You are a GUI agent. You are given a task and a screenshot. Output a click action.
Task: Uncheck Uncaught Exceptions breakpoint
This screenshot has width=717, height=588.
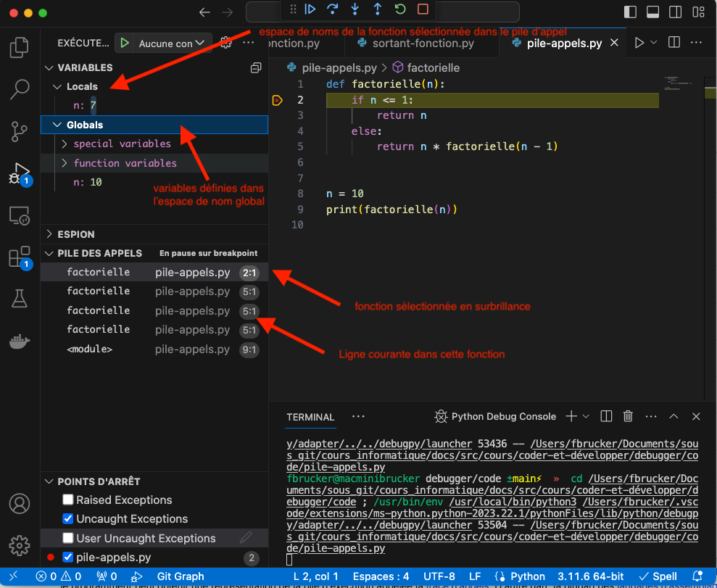coord(68,519)
